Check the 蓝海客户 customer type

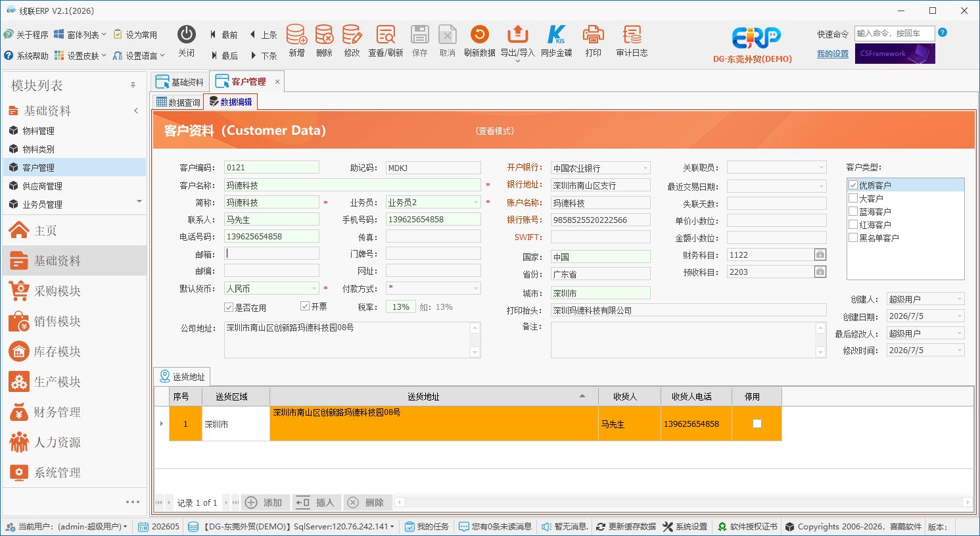coord(853,211)
